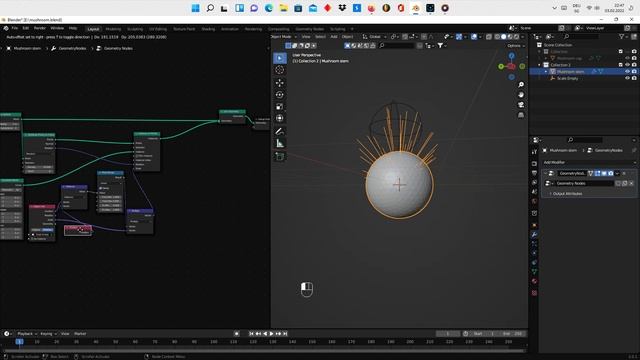Image resolution: width=640 pixels, height=360 pixels.
Task: Activate the Move tool in viewport
Action: coord(280,83)
